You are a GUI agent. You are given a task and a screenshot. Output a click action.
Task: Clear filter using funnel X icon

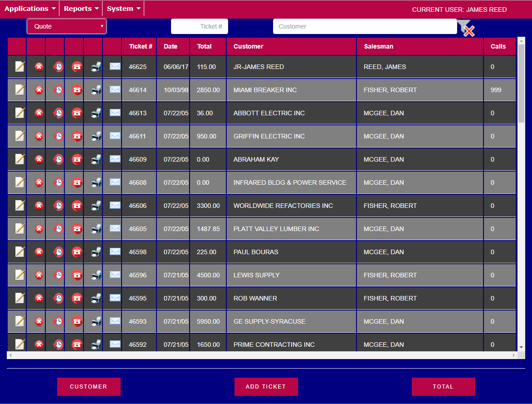466,29
